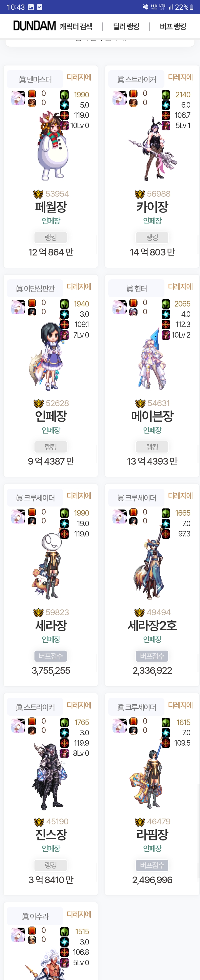Switch to 버프 랭킹 tab
This screenshot has width=200, height=980.
click(173, 27)
